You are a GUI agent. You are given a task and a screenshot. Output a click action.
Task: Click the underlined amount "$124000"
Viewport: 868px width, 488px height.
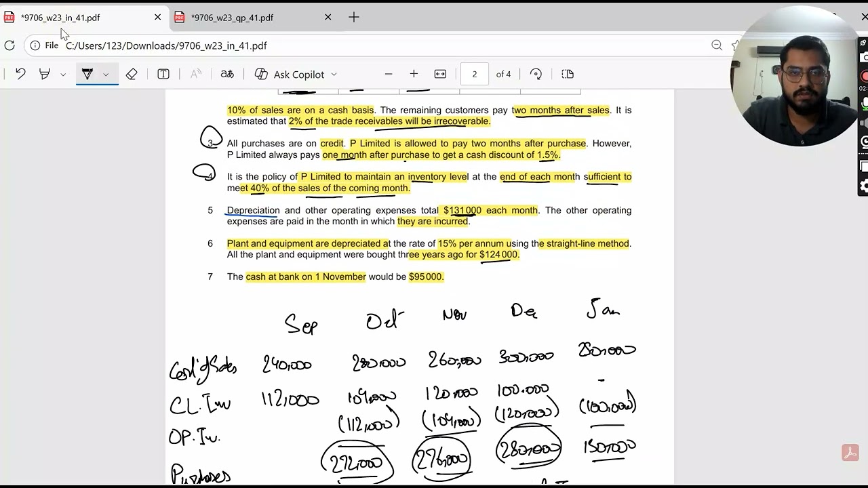click(498, 255)
